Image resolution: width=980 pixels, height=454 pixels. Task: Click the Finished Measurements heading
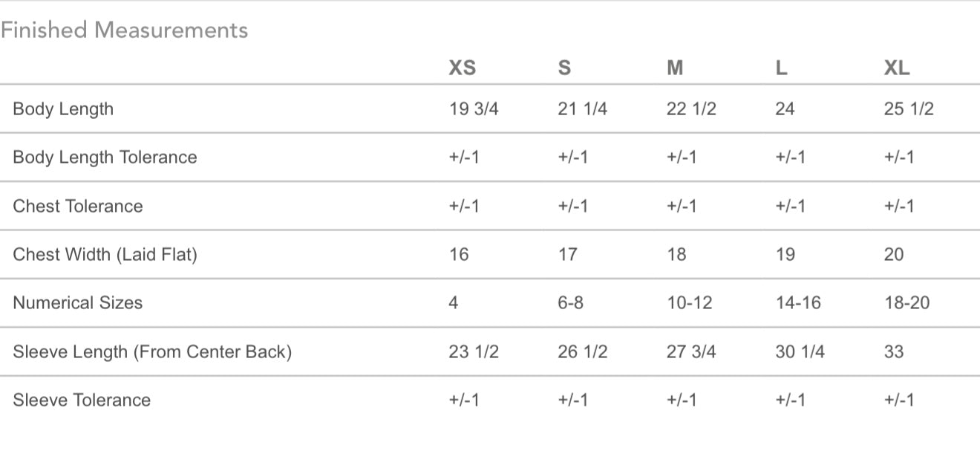[124, 30]
